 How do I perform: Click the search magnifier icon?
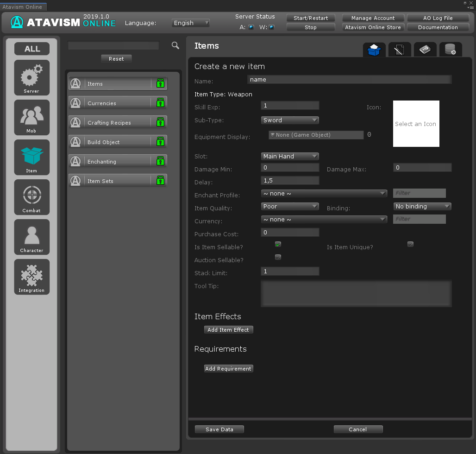pyautogui.click(x=175, y=45)
